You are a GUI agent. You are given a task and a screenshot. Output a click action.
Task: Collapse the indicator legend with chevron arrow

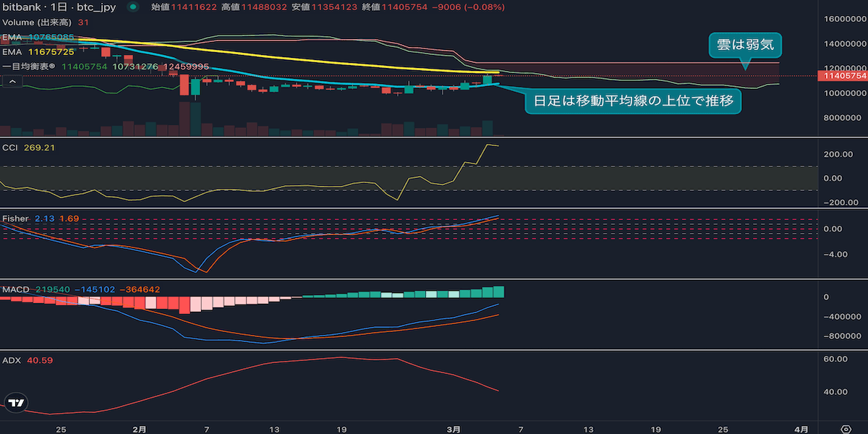[x=12, y=82]
